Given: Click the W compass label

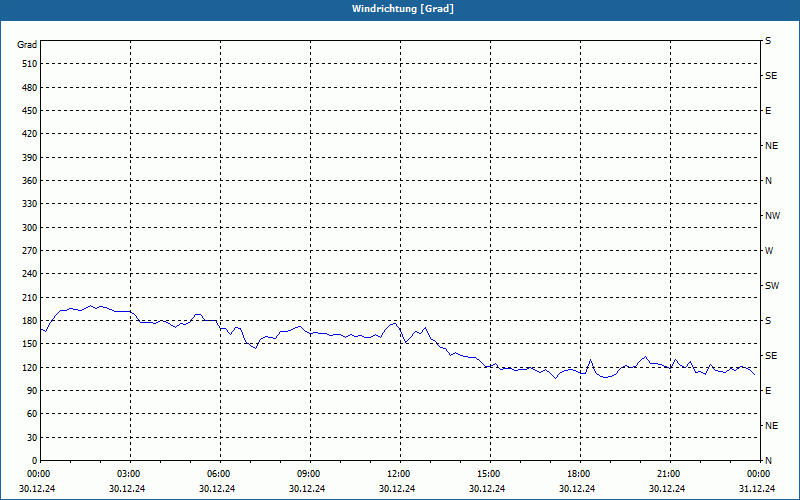Looking at the screenshot, I should pyautogui.click(x=769, y=251).
